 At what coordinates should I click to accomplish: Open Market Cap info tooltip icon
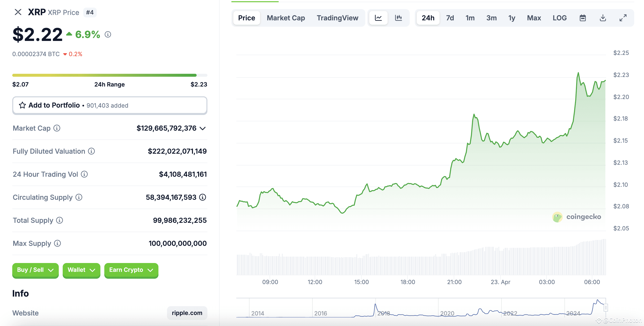(x=57, y=128)
